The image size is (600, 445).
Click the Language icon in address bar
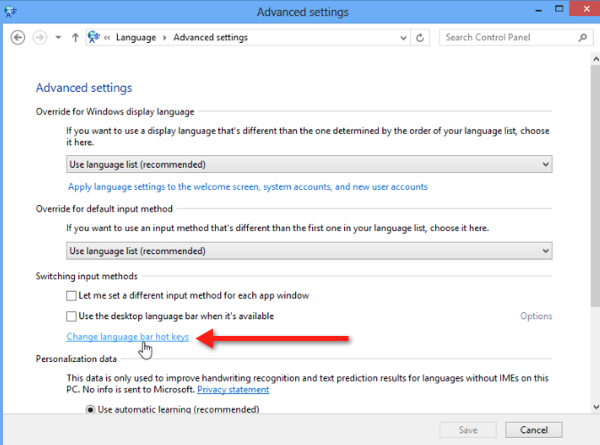click(x=94, y=37)
